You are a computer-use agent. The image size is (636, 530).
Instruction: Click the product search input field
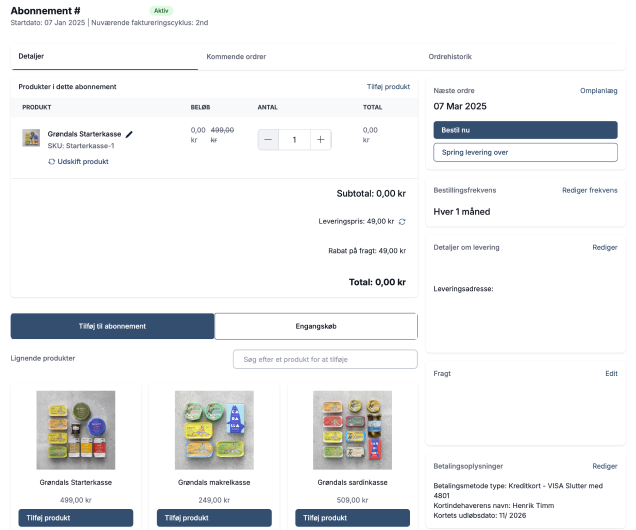(324, 359)
